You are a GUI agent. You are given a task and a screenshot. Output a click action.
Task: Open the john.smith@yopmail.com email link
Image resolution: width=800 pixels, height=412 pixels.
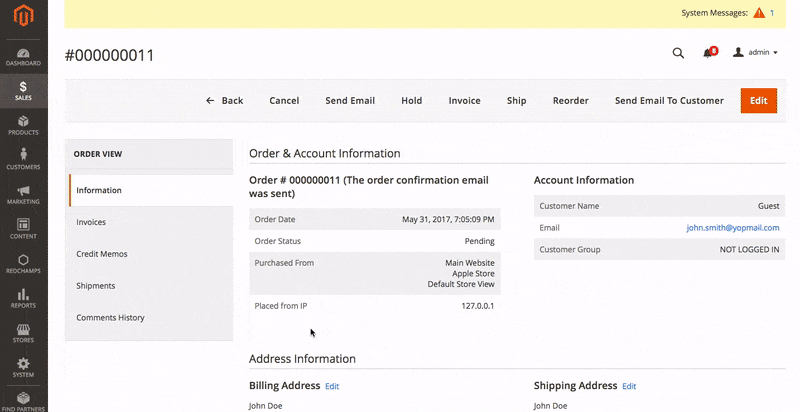733,228
